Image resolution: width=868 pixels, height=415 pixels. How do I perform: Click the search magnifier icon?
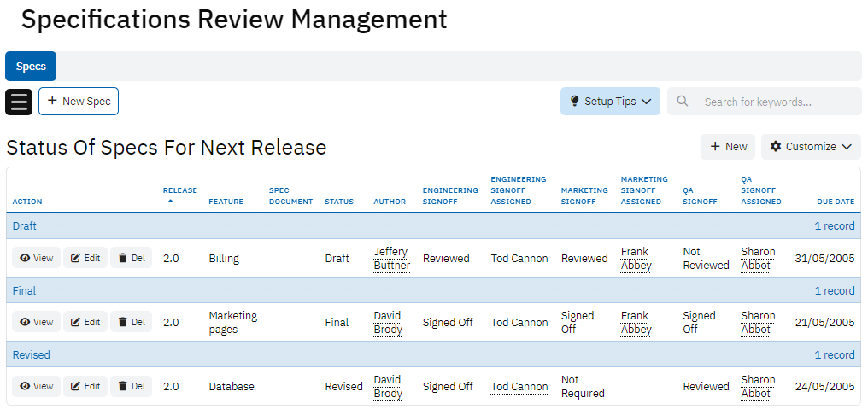[x=683, y=102]
